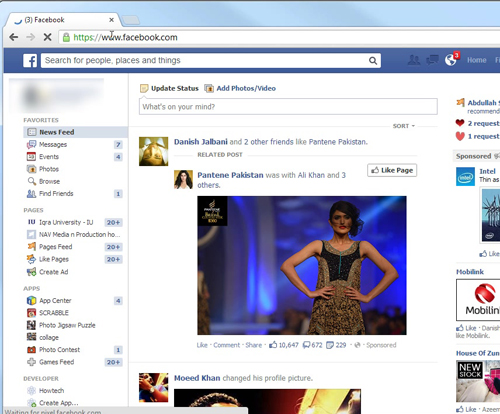Open House Of Zun sponsored link

pyautogui.click(x=478, y=353)
